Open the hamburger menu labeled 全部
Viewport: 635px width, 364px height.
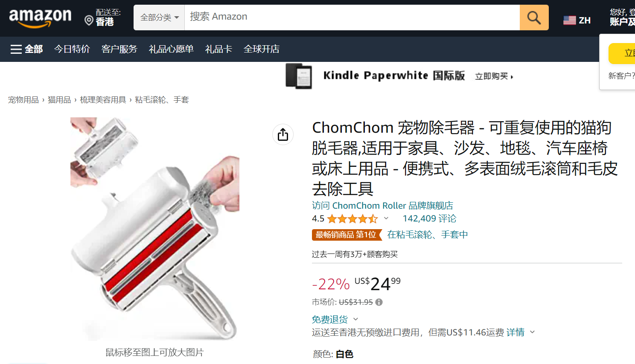[27, 49]
